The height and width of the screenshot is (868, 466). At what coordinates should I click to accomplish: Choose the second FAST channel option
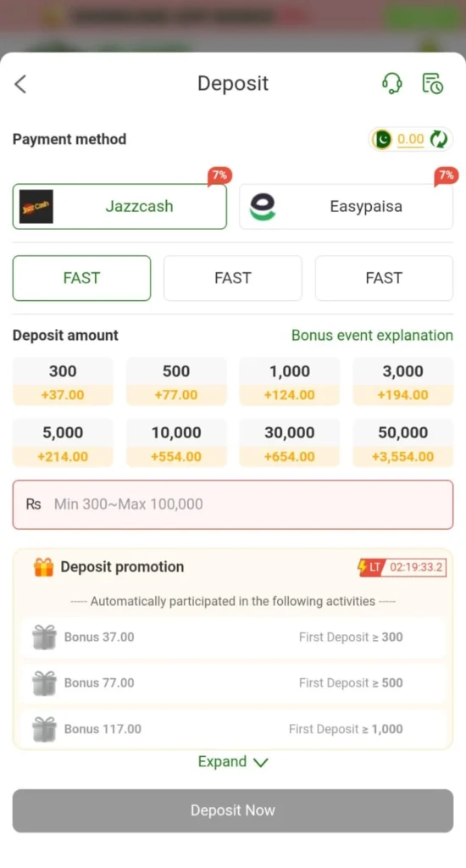(232, 278)
